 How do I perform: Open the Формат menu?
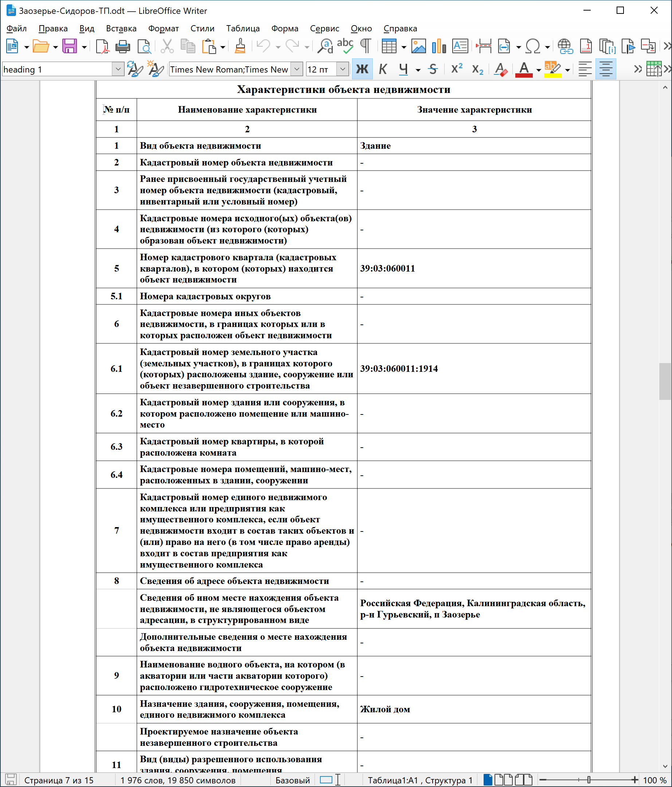point(163,28)
